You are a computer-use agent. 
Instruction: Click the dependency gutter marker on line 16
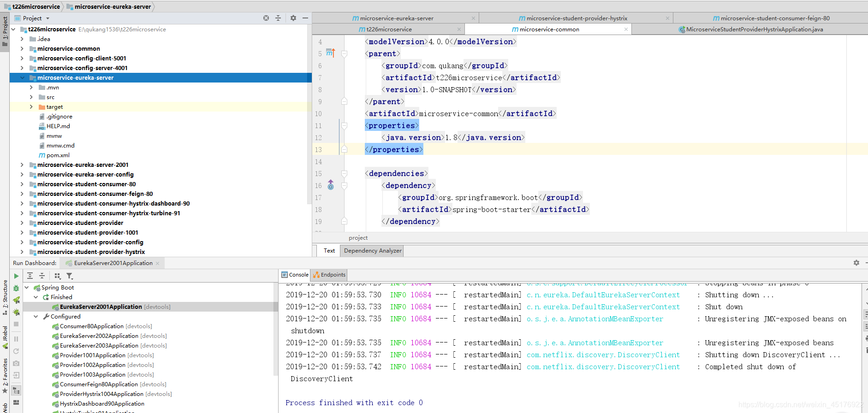[331, 185]
